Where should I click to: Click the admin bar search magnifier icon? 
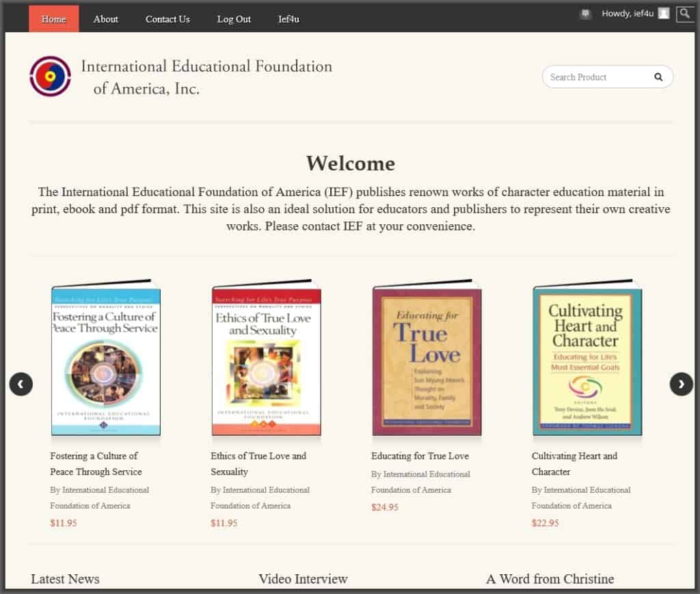coord(684,14)
